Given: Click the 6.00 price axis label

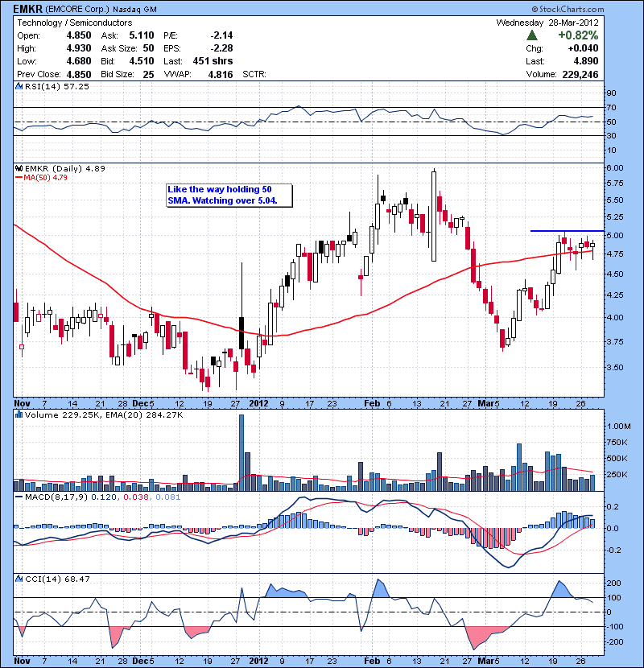Looking at the screenshot, I should 614,168.
